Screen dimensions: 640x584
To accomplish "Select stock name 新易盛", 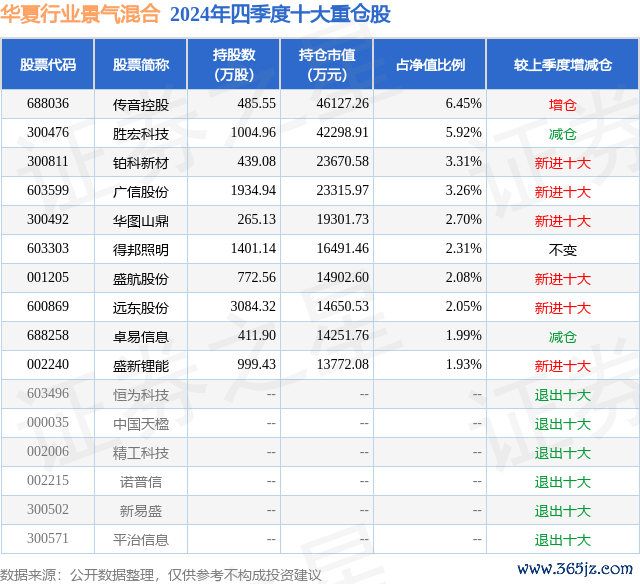I will [141, 511].
